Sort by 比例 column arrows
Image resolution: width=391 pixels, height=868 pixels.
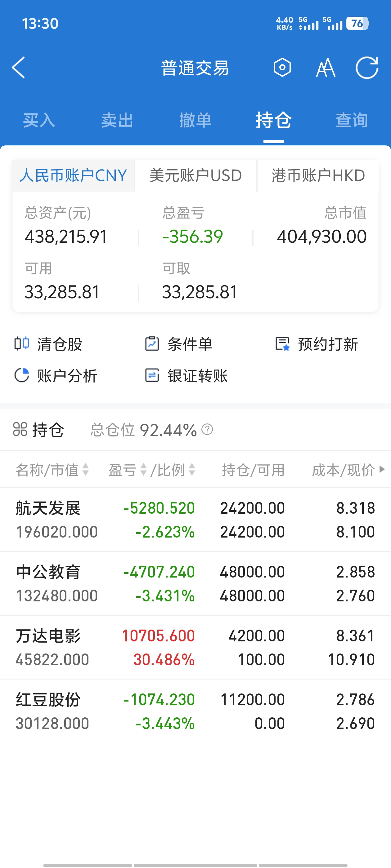pyautogui.click(x=192, y=469)
